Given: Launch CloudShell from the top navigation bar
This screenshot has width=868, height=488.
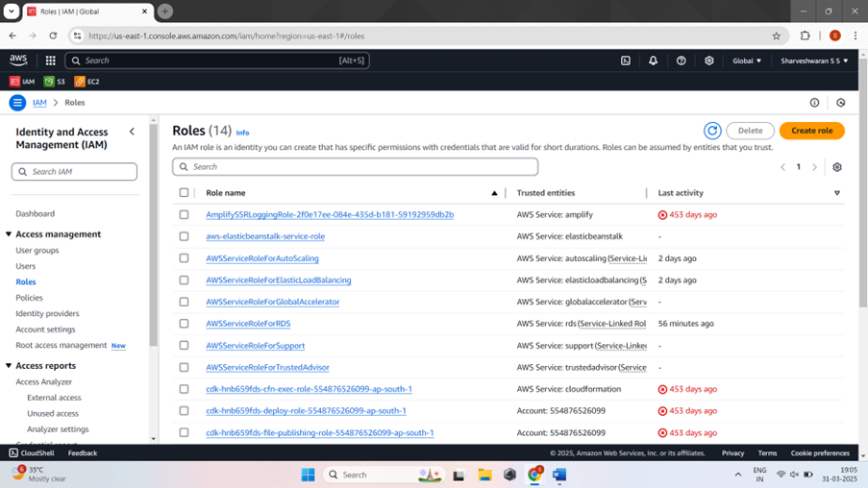Looking at the screenshot, I should [x=626, y=61].
